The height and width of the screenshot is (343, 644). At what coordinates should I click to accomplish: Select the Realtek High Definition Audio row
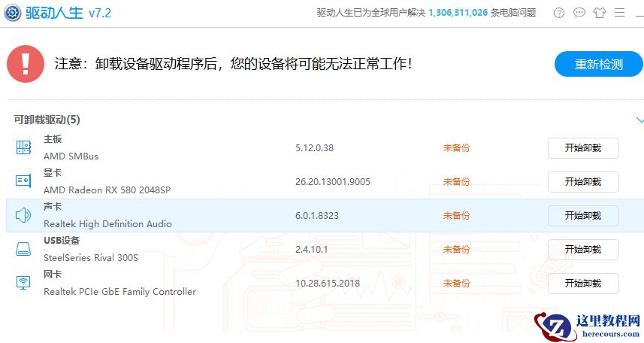(x=325, y=216)
